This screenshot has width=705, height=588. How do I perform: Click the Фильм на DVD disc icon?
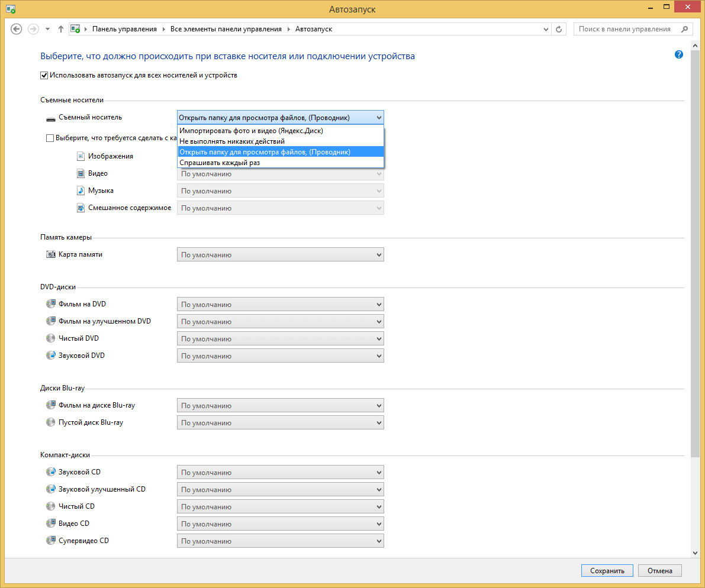[x=50, y=304]
